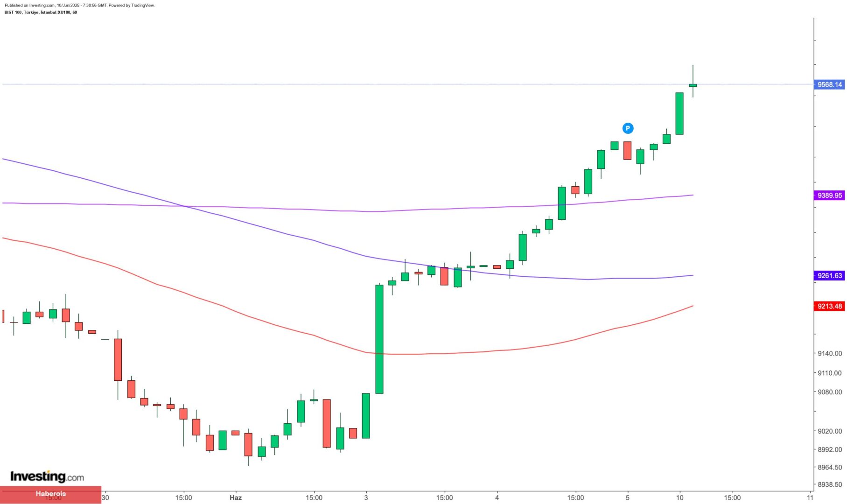Screen dimensions: 847x504
Task: Click the tallest green candle at date 3
Action: click(379, 339)
